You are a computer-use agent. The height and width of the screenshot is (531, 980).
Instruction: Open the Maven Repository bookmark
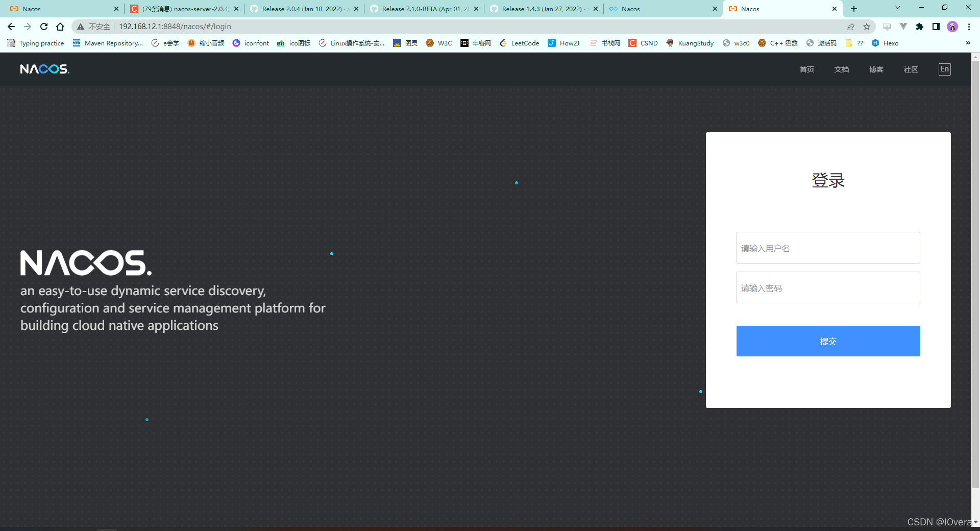click(x=108, y=43)
